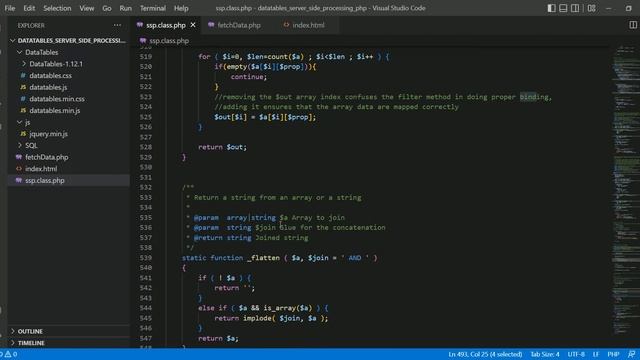Viewport: 640px width, 360px height.
Task: Click the '_flatten' function name
Action: (263, 258)
